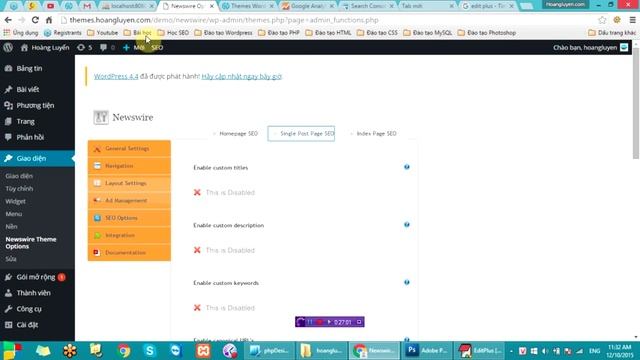Show help for Enable custom keywords
640x360 pixels.
(407, 282)
